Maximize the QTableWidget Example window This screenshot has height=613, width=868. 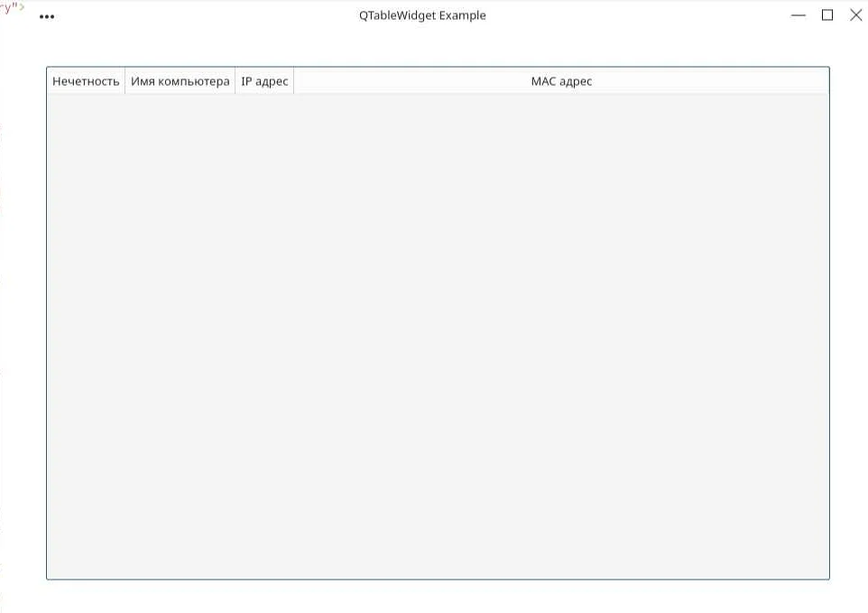click(x=826, y=15)
